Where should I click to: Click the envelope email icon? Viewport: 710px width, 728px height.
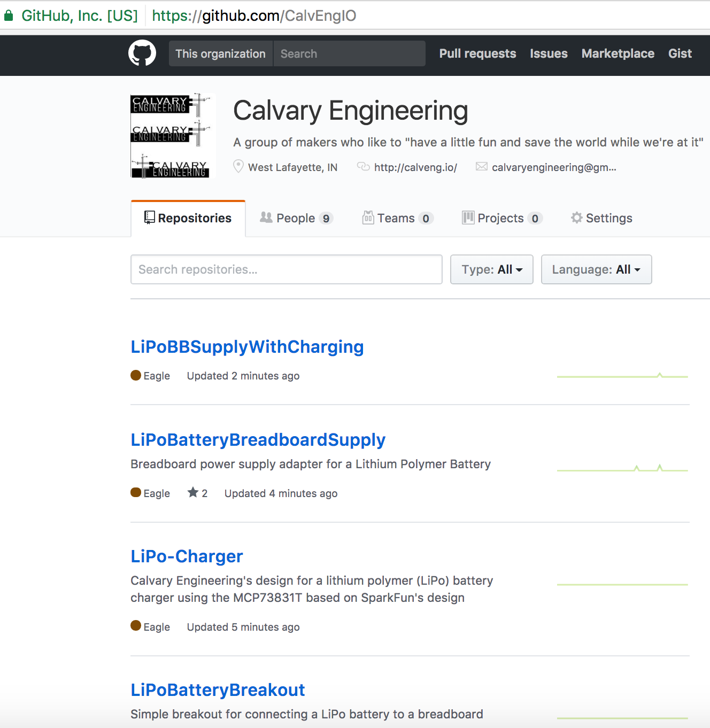(x=482, y=167)
